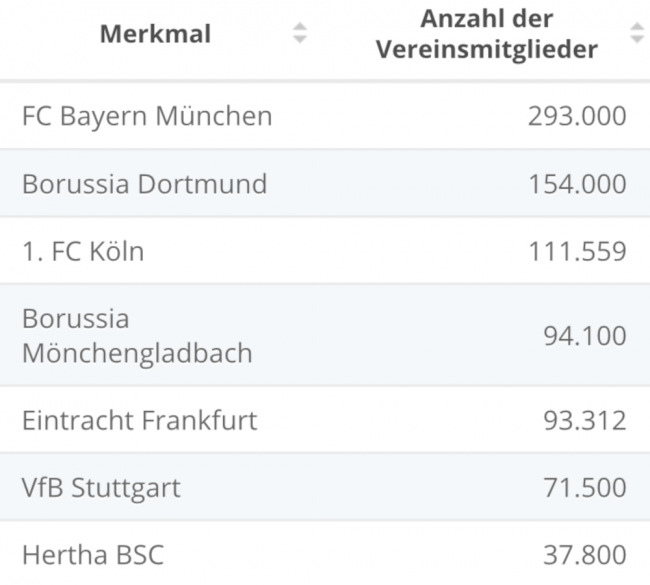Click the down arrow beside Anzahl der Vereinsmitglieder
This screenshot has width=650, height=585.
pos(637,40)
